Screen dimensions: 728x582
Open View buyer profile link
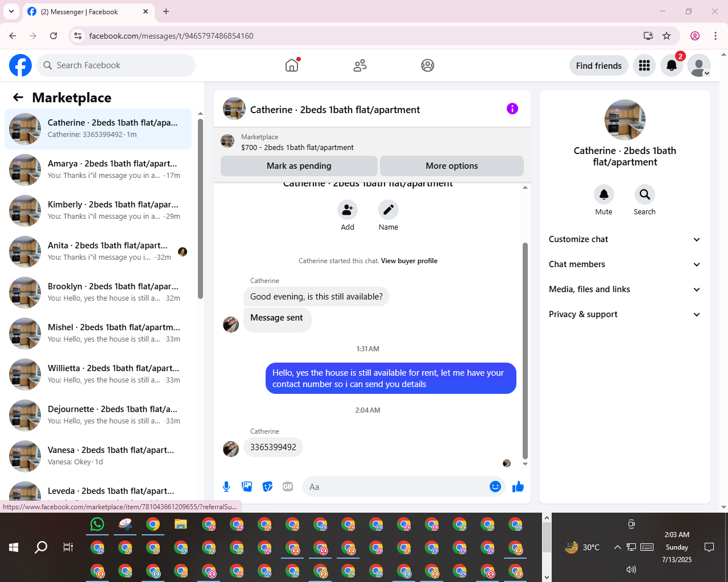pyautogui.click(x=409, y=261)
